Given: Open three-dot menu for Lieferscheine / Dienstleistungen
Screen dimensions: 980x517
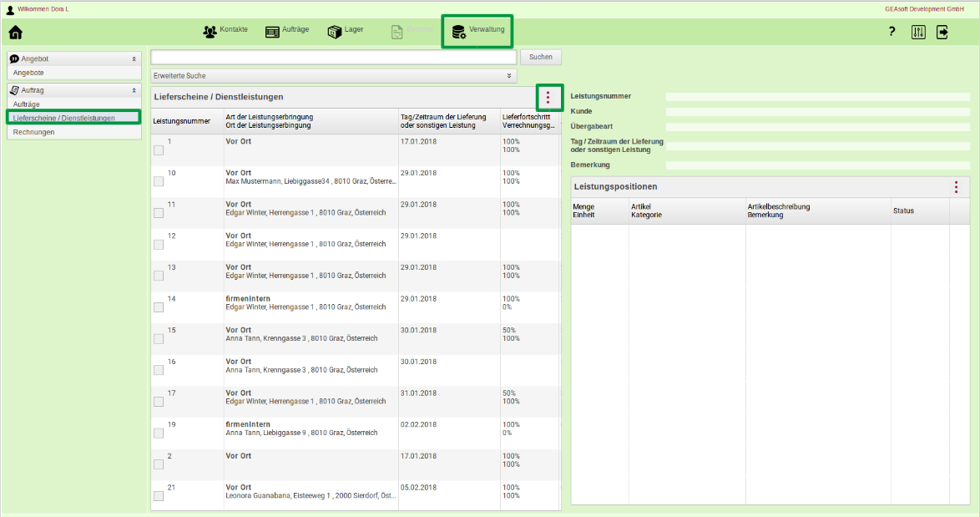Looking at the screenshot, I should tap(548, 97).
